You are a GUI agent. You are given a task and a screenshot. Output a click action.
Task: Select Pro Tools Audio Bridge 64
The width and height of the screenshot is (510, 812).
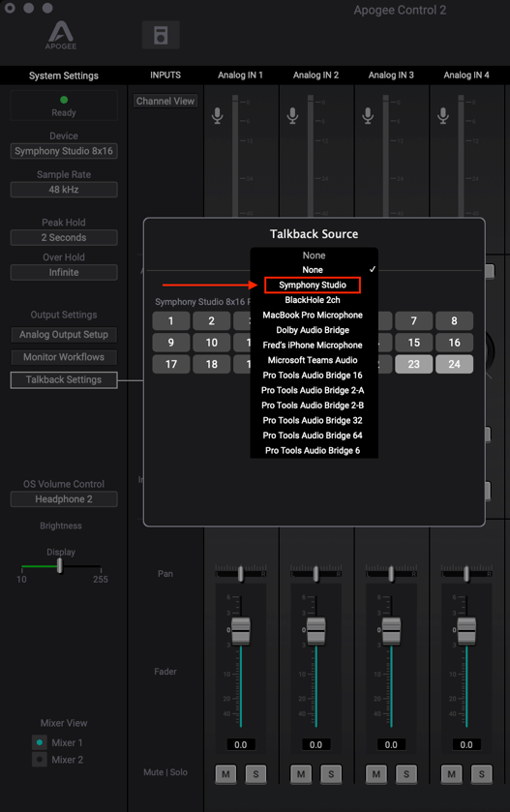[314, 435]
